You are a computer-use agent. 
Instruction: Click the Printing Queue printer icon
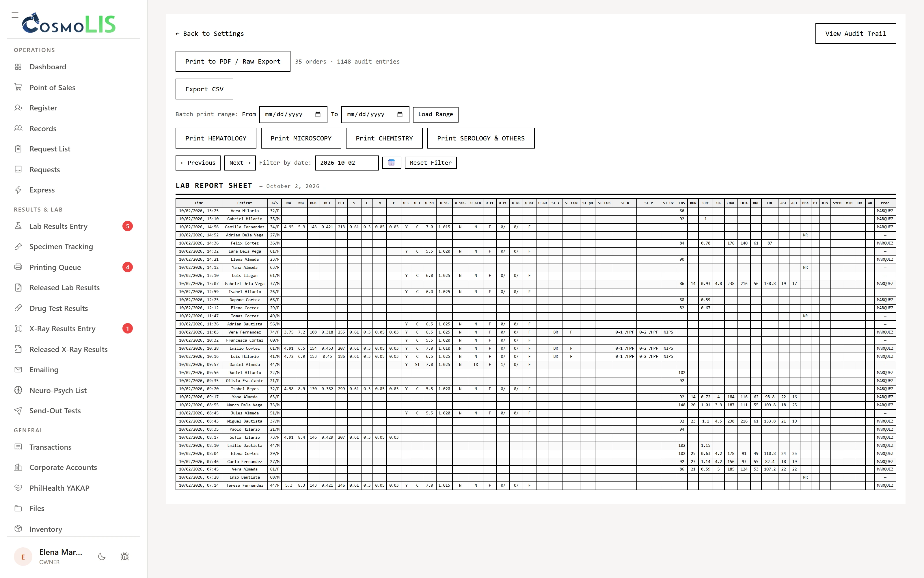point(18,267)
